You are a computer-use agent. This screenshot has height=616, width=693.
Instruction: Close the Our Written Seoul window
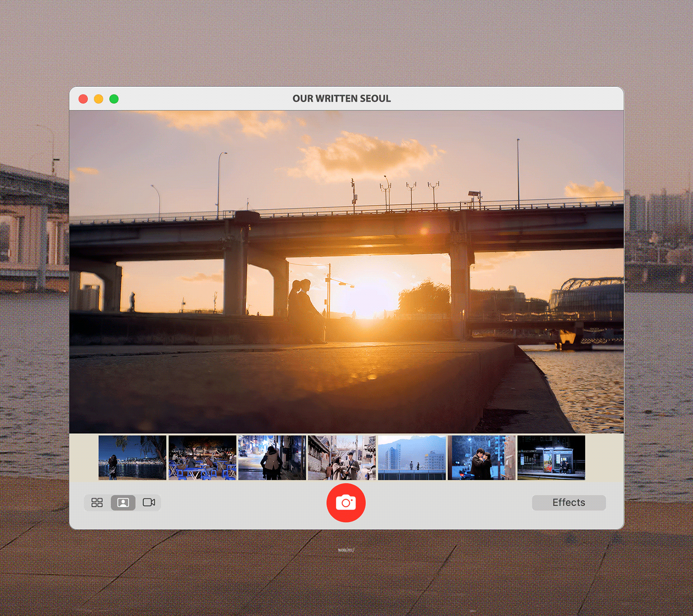click(83, 99)
